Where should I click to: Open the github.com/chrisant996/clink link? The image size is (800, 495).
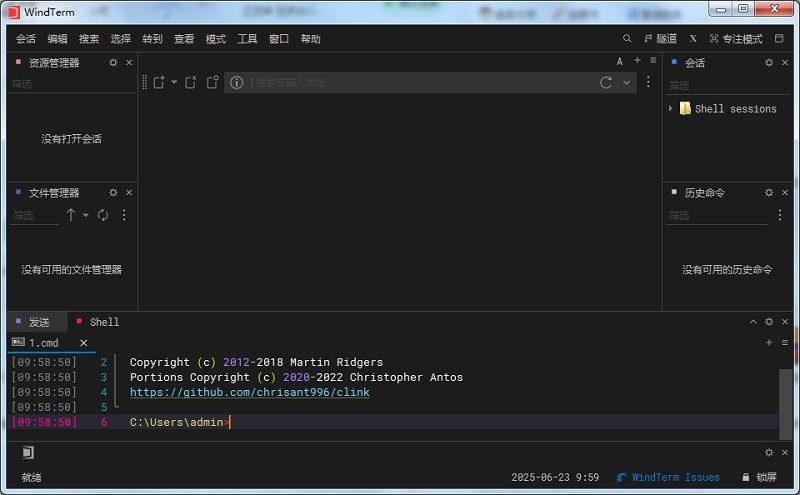point(249,392)
